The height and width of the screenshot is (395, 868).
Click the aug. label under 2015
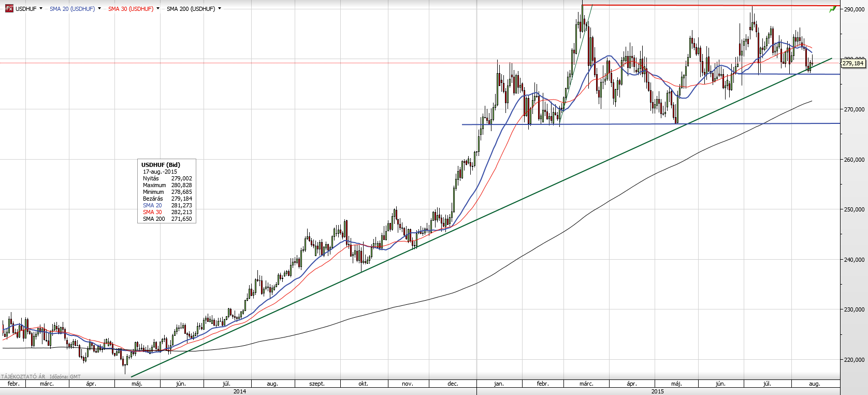(815, 384)
